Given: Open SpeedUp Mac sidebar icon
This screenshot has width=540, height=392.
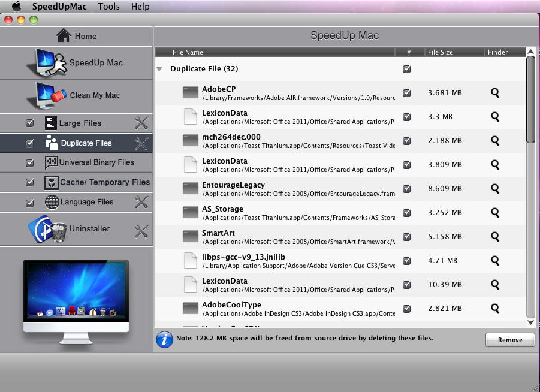Looking at the screenshot, I should pos(47,62).
